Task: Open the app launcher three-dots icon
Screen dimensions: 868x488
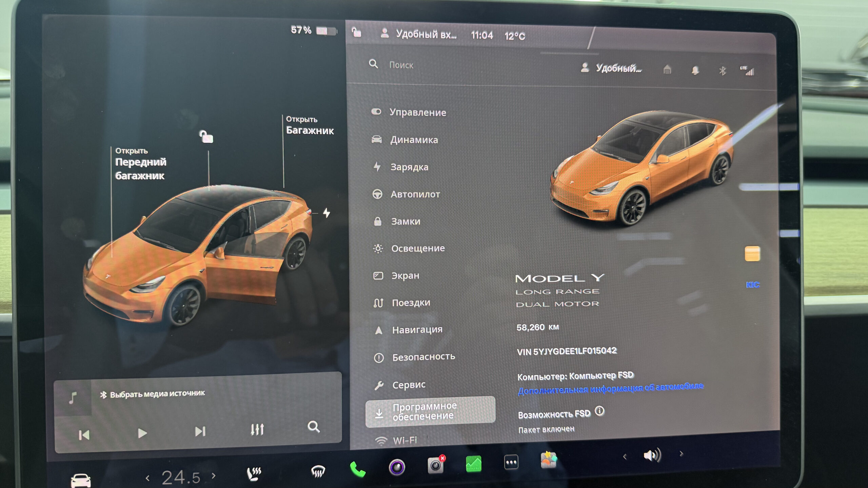Action: [x=511, y=462]
